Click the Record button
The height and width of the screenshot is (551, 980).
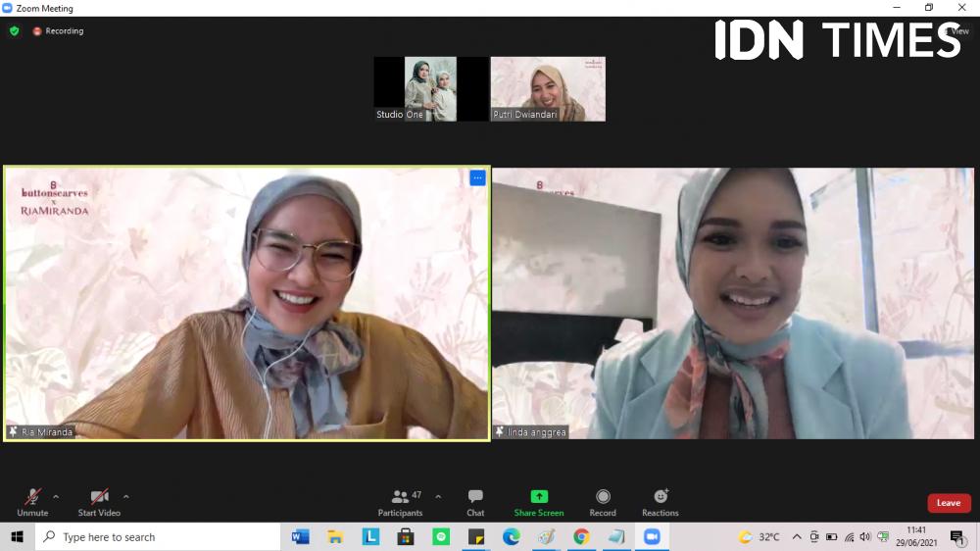tap(603, 502)
